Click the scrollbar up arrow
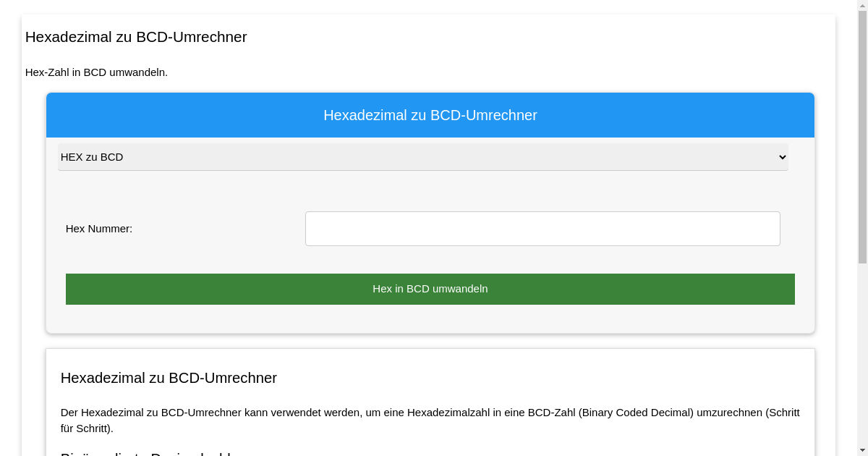 [862, 4]
